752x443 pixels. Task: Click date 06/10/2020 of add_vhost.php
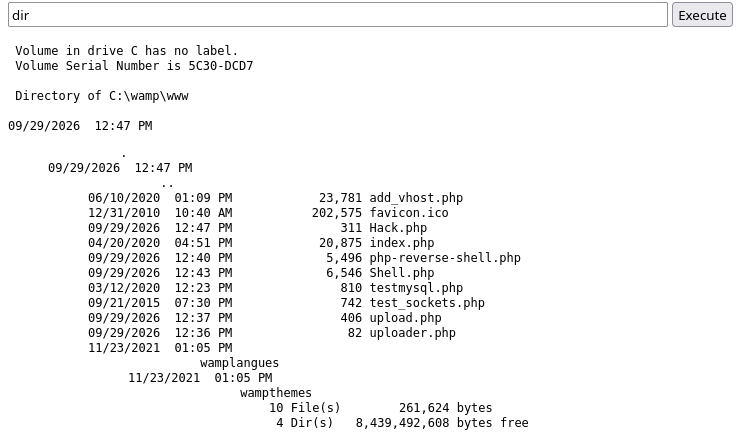point(124,198)
